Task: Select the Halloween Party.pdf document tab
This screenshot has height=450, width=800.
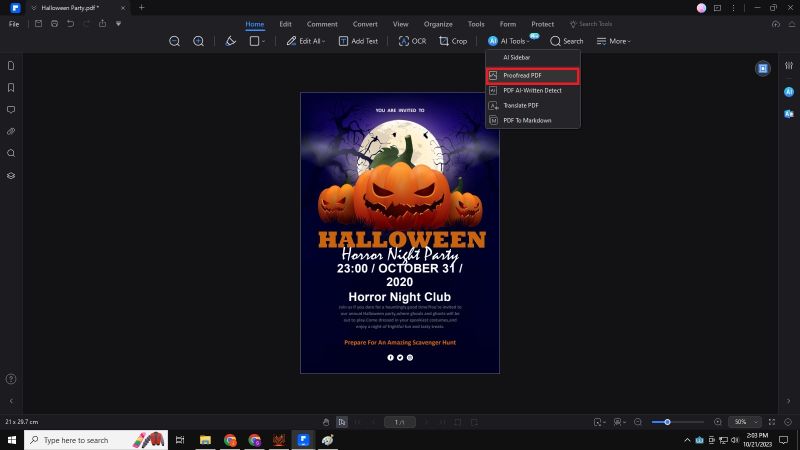Action: click(x=70, y=8)
